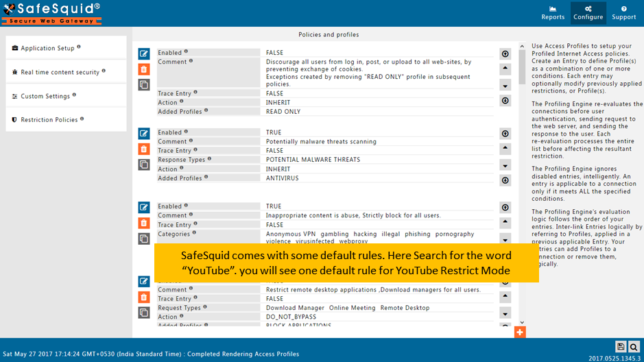
Task: Click version number 2017.0525.1345.3
Action: pos(615,359)
